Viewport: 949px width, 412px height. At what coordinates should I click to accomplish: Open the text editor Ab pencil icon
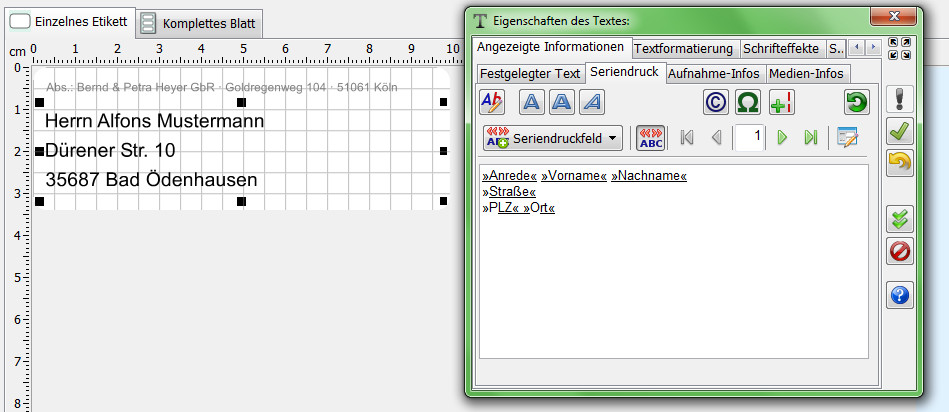coord(493,102)
